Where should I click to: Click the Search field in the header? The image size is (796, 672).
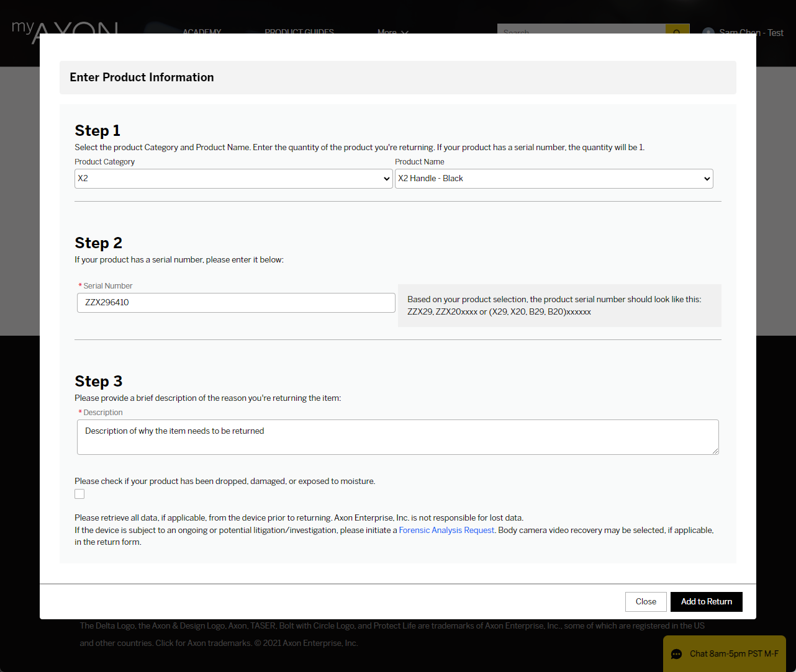pos(581,31)
